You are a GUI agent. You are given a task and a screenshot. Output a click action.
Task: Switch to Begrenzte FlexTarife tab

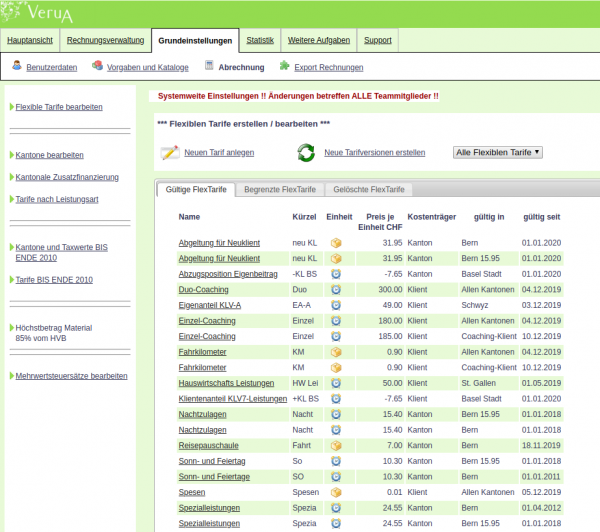click(280, 189)
